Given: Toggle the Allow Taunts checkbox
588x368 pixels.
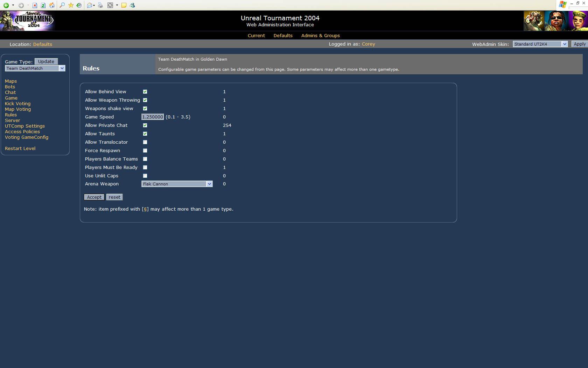Looking at the screenshot, I should coord(145,134).
